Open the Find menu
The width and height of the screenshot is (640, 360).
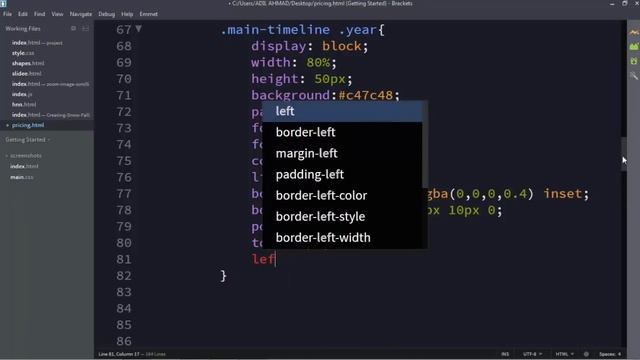point(40,14)
